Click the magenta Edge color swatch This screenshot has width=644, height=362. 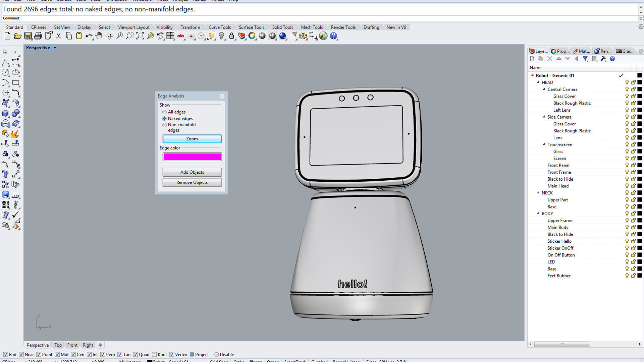(x=192, y=157)
